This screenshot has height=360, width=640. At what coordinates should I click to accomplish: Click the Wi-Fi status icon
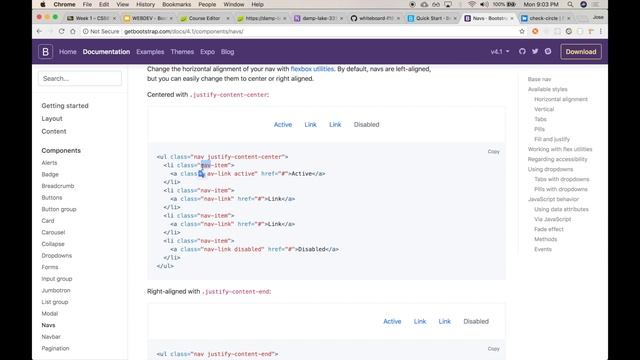[472, 4]
